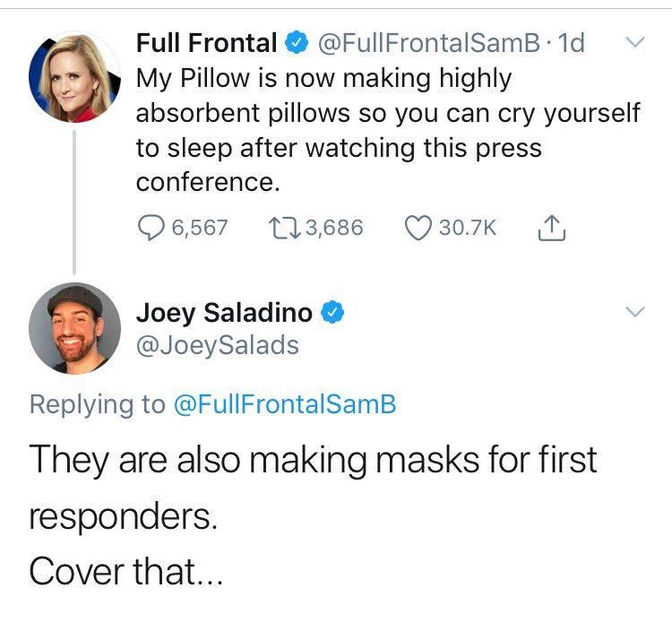Click Full Frontal's blue verified badge

[x=296, y=43]
